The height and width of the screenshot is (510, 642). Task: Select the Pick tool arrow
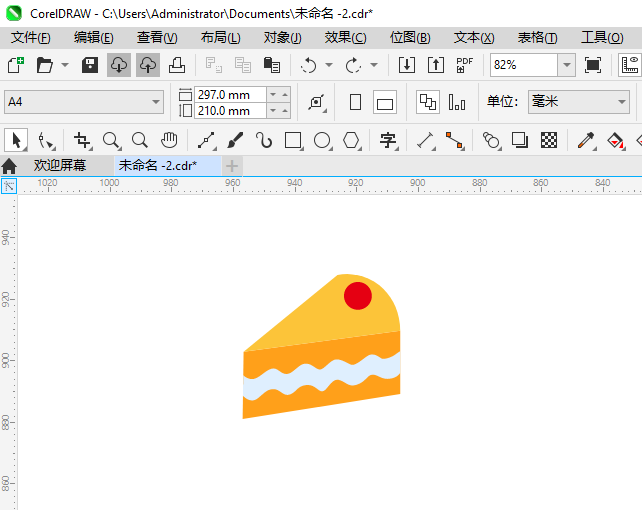click(16, 140)
